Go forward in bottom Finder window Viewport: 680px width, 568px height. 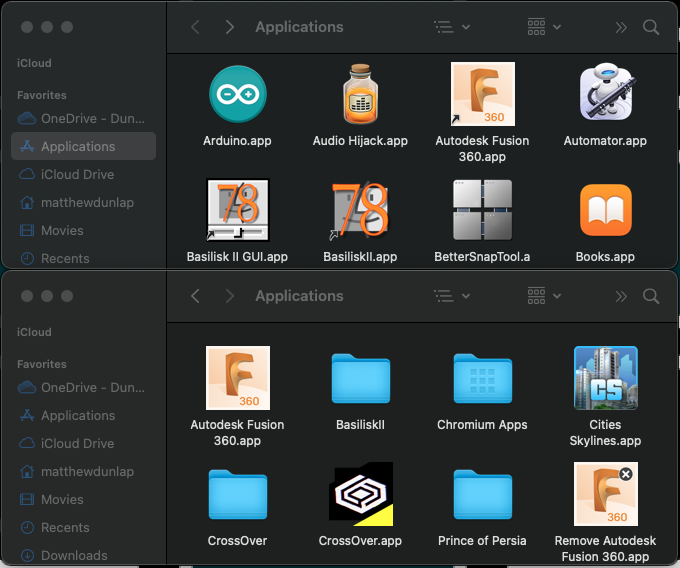(x=230, y=296)
